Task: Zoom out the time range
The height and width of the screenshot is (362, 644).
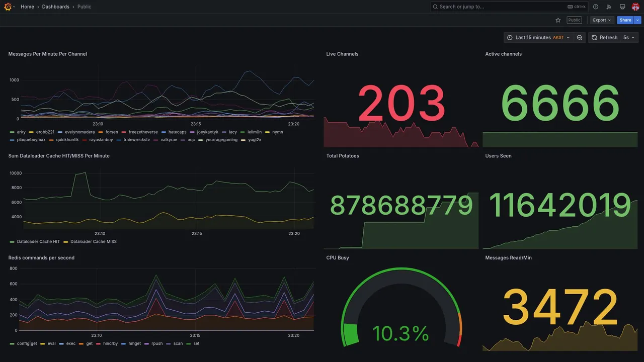Action: pos(580,38)
